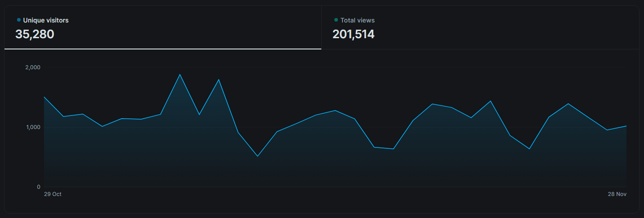Click the white underline of active tab
The width and height of the screenshot is (644, 218).
tap(162, 49)
